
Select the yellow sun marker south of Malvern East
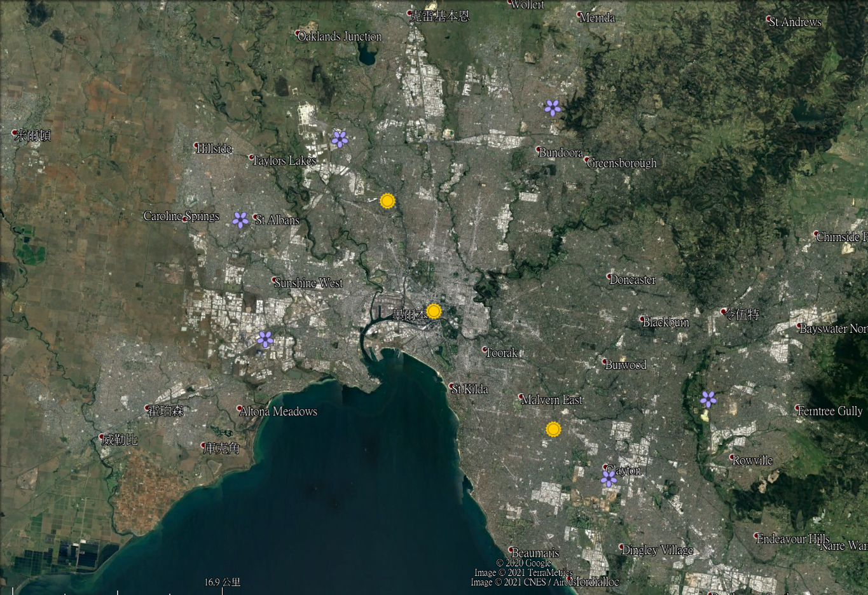tap(553, 430)
